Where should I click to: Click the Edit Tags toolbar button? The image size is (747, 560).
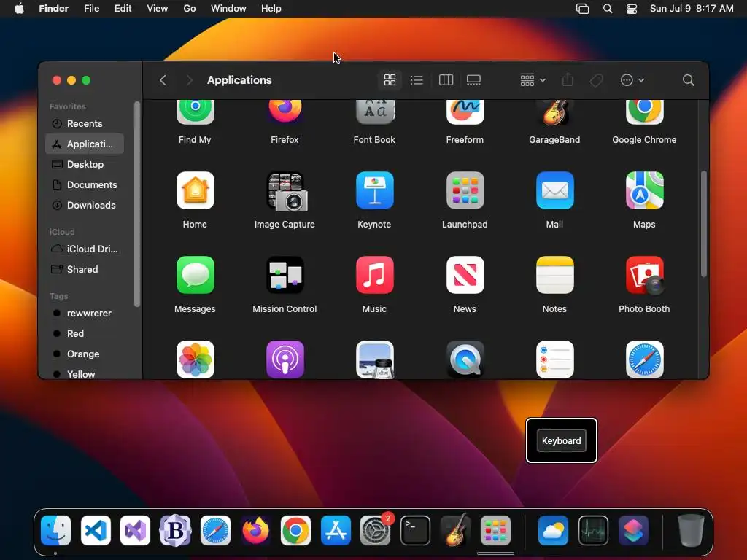click(x=596, y=80)
